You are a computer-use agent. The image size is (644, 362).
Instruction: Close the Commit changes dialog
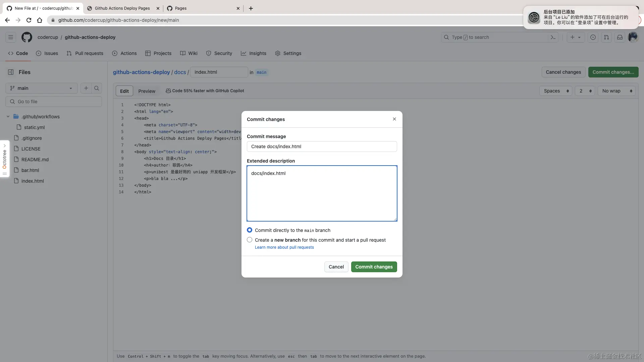pos(394,119)
